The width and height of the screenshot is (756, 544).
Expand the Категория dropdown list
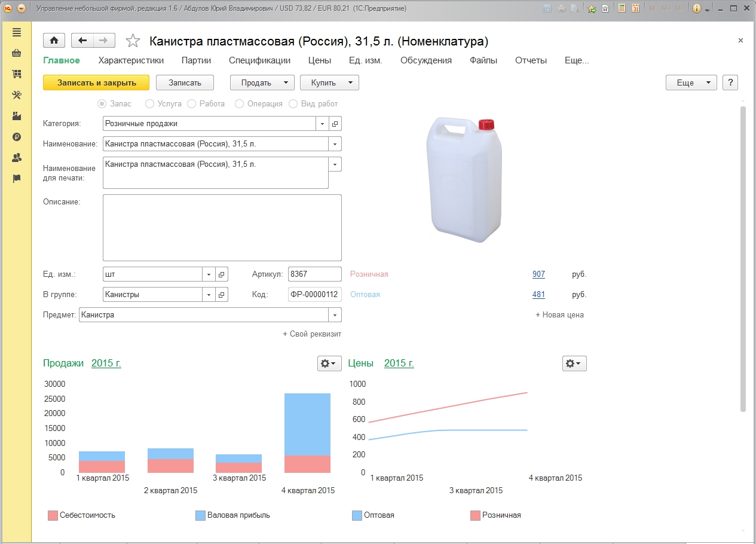point(323,124)
